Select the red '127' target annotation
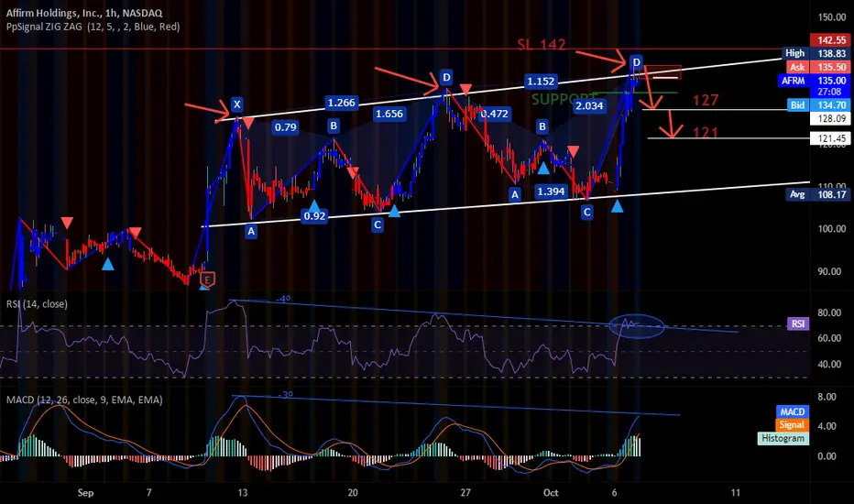This screenshot has width=854, height=504. pyautogui.click(x=706, y=100)
